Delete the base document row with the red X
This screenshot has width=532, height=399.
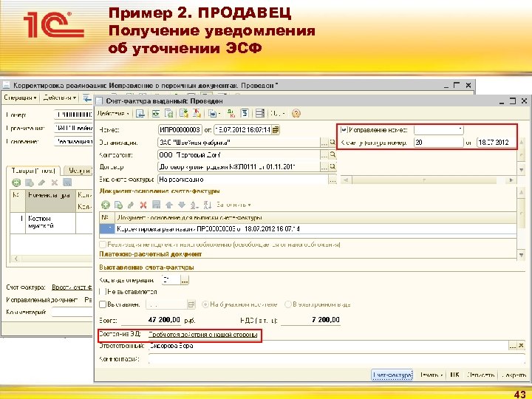tap(143, 205)
